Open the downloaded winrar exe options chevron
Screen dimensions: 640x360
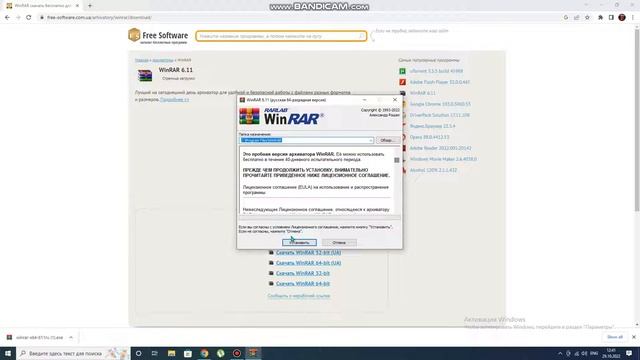click(x=71, y=338)
